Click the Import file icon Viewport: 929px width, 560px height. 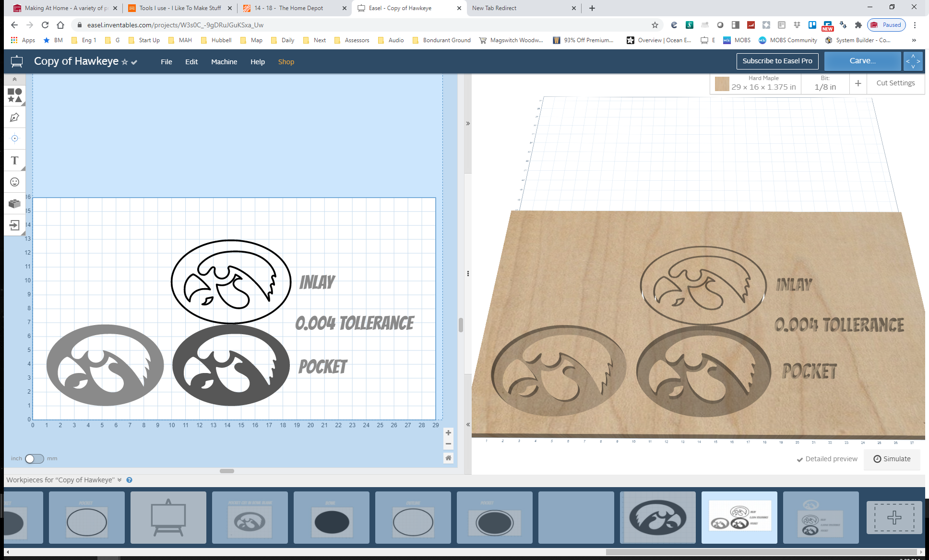tap(14, 225)
